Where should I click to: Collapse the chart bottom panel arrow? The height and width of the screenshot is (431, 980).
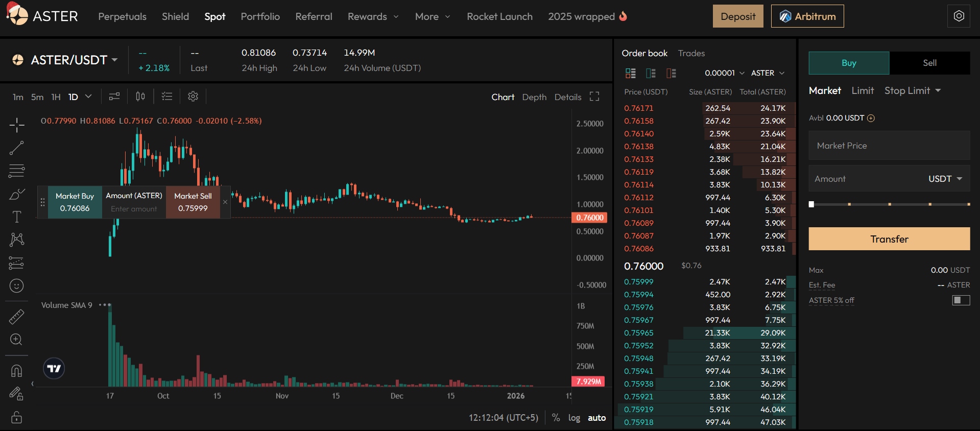pos(33,384)
